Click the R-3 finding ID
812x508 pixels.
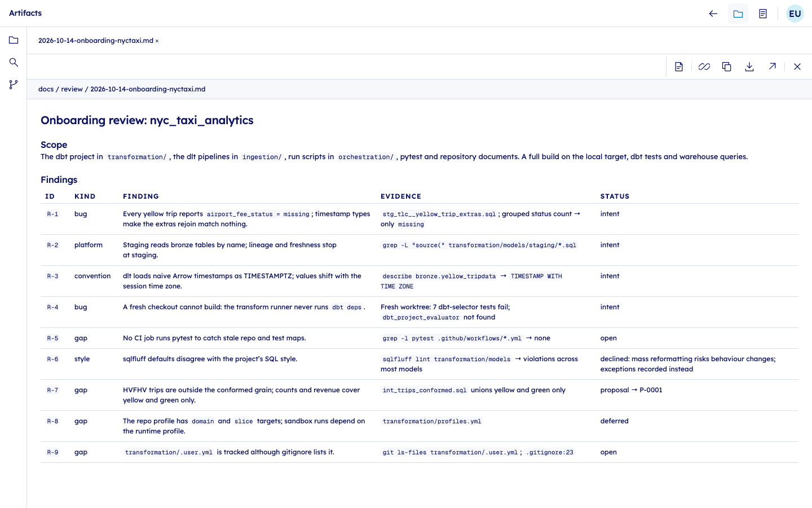point(52,277)
